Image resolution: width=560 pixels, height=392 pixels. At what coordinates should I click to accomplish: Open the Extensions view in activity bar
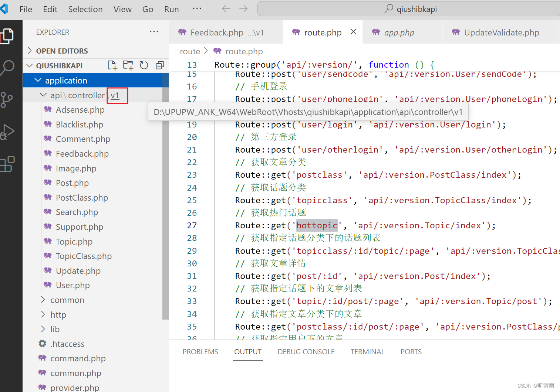pyautogui.click(x=7, y=164)
